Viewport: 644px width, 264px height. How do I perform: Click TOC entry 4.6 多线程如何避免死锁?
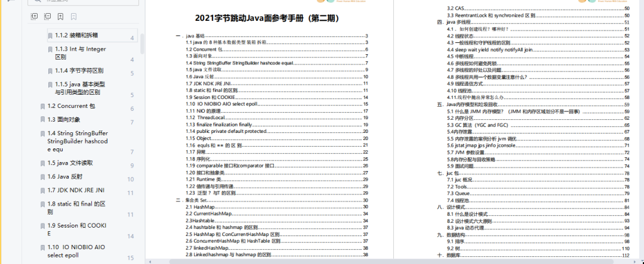pos(472,64)
